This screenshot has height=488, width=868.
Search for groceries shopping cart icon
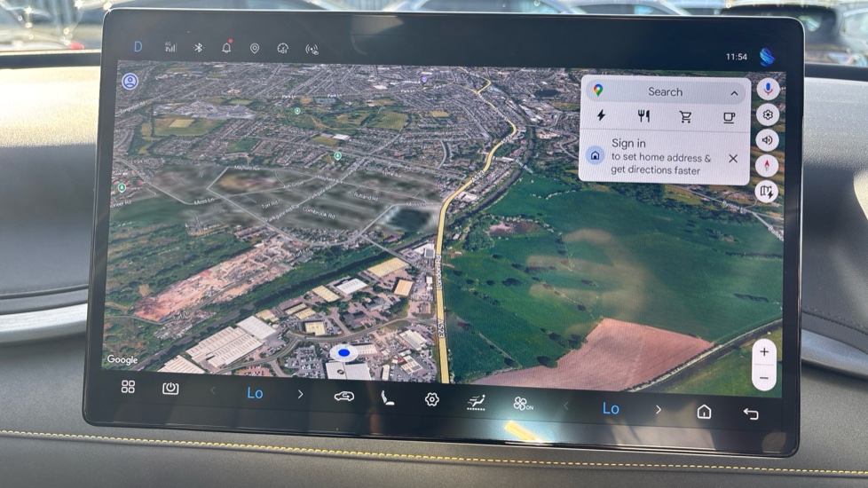[685, 117]
